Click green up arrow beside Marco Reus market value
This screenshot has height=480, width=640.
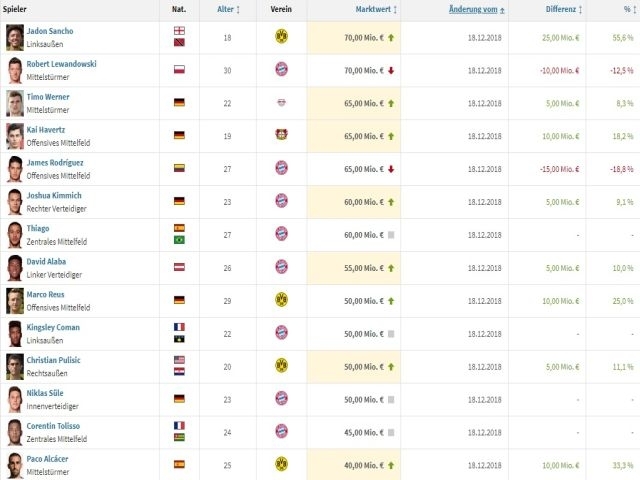[x=391, y=301]
